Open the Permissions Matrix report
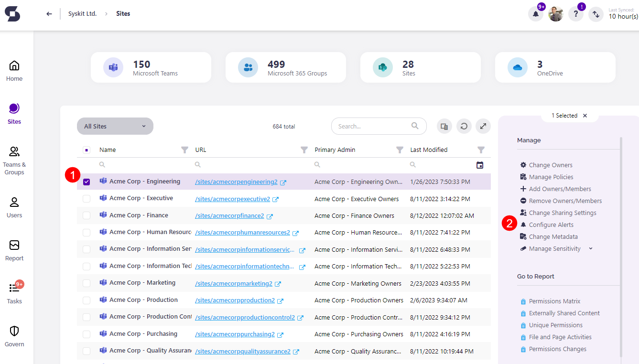 click(554, 301)
